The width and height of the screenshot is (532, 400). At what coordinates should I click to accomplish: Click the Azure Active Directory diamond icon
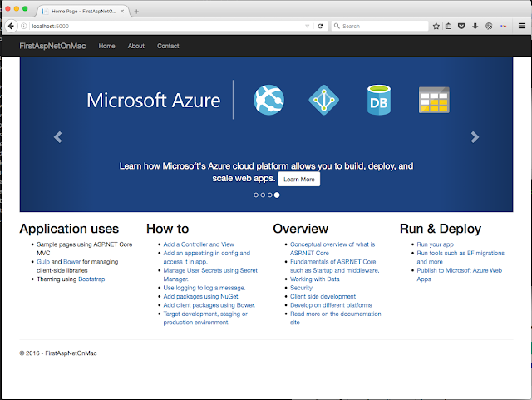(x=324, y=100)
